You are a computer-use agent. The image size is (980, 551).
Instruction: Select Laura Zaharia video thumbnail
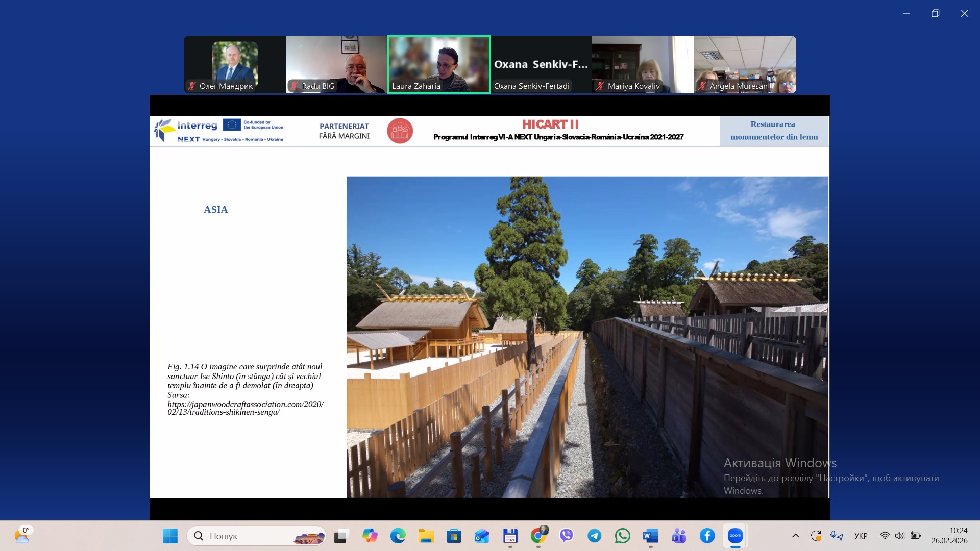pos(438,64)
